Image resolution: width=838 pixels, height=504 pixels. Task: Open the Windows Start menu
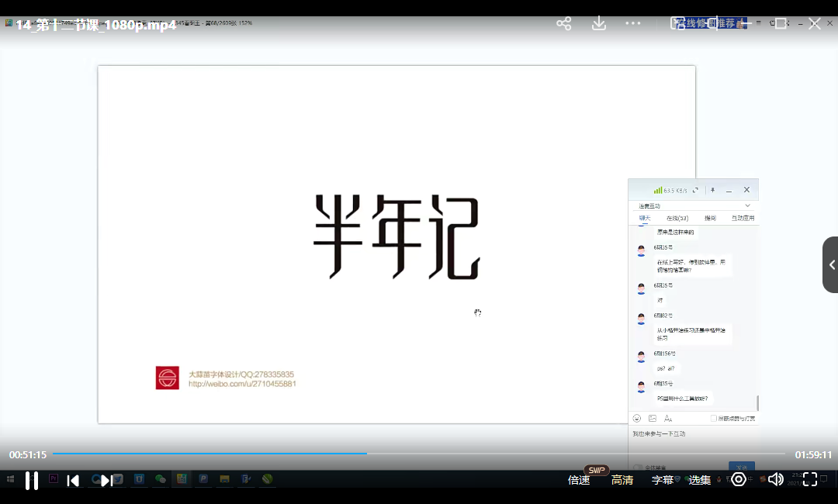[10, 479]
